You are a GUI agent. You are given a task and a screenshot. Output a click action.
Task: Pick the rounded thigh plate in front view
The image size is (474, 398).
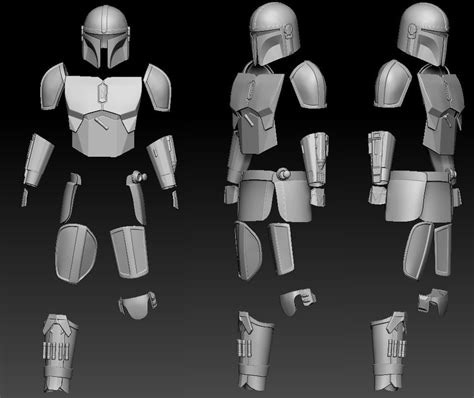[x=76, y=253]
